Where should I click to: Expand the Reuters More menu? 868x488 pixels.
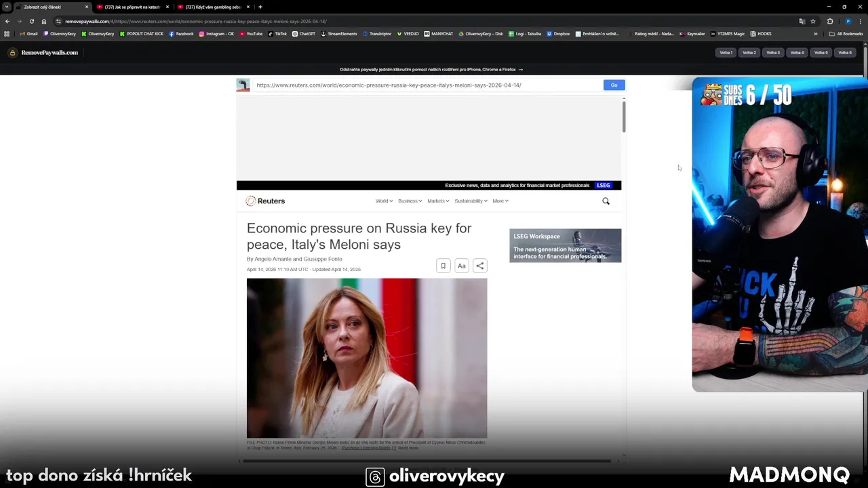[500, 201]
